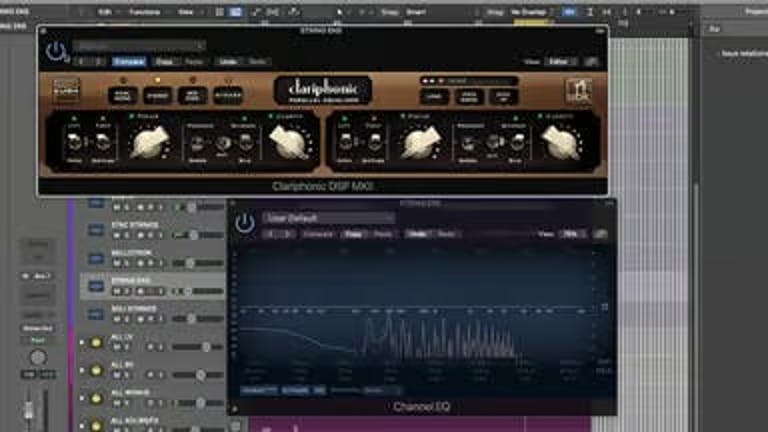Mute the MELLOTRON track
The width and height of the screenshot is (768, 432).
(x=117, y=263)
